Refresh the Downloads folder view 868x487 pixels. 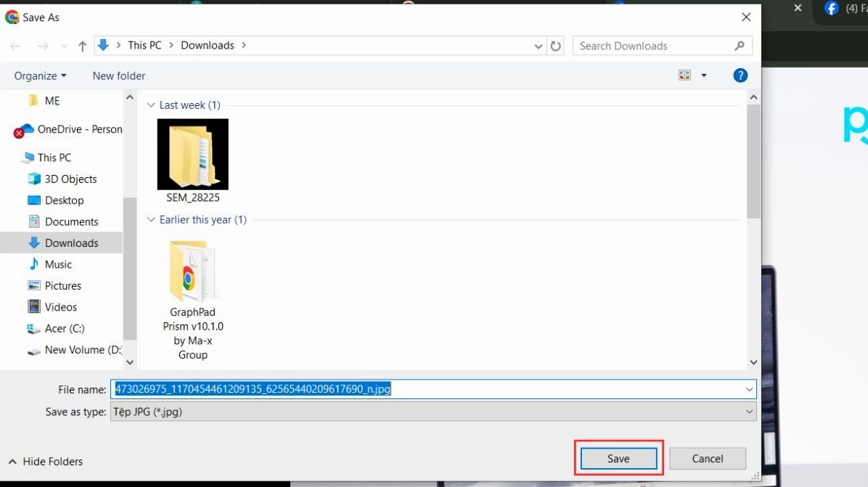tap(556, 46)
